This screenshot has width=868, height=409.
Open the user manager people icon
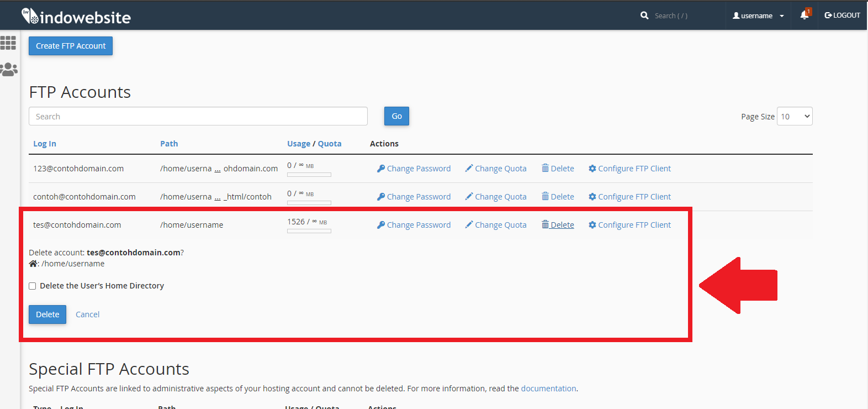9,70
